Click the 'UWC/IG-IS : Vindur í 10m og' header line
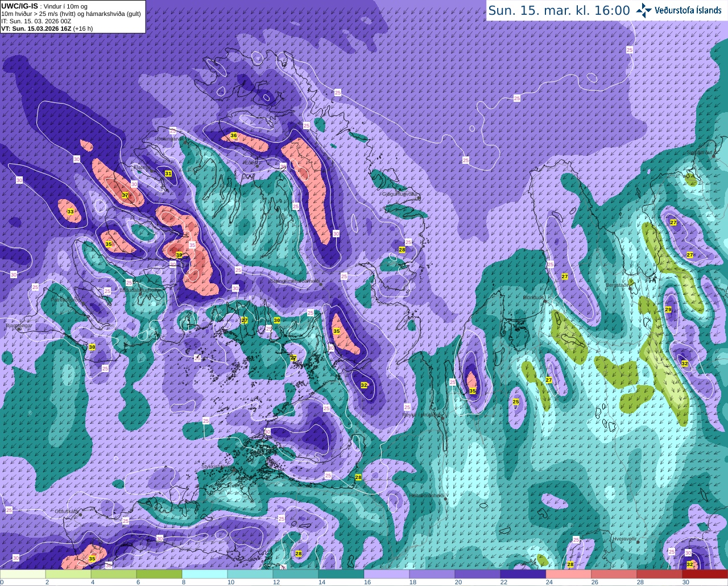 click(44, 6)
